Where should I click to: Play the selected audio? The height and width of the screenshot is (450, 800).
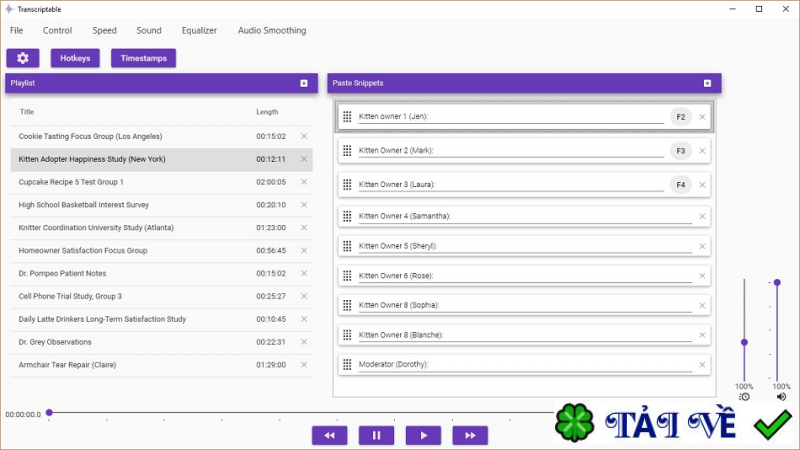[423, 435]
